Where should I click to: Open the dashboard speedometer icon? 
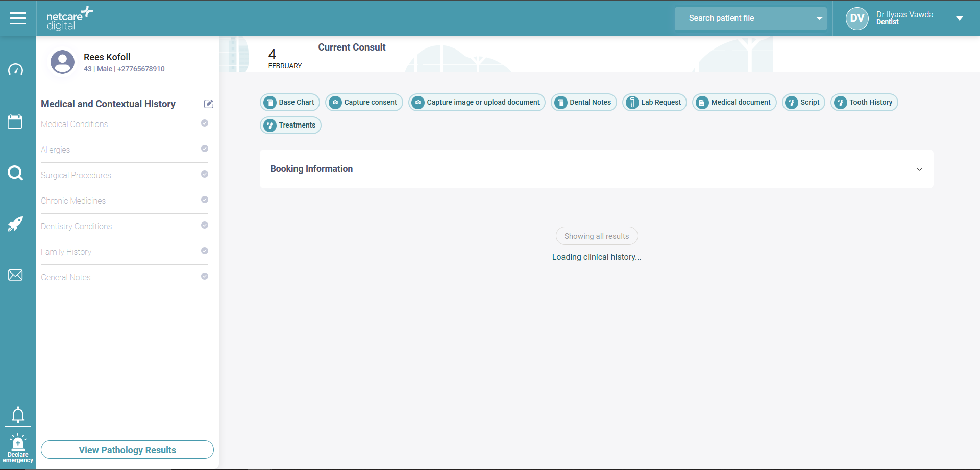click(15, 69)
